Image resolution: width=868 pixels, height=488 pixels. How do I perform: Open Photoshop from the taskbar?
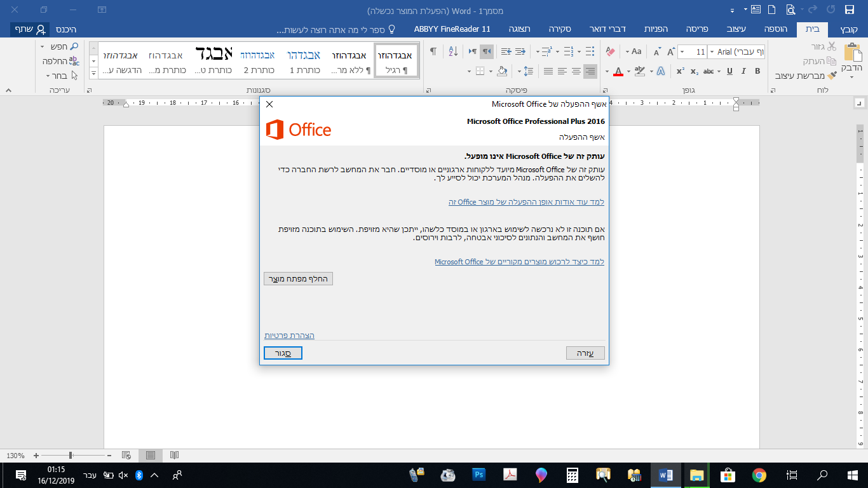pyautogui.click(x=479, y=475)
